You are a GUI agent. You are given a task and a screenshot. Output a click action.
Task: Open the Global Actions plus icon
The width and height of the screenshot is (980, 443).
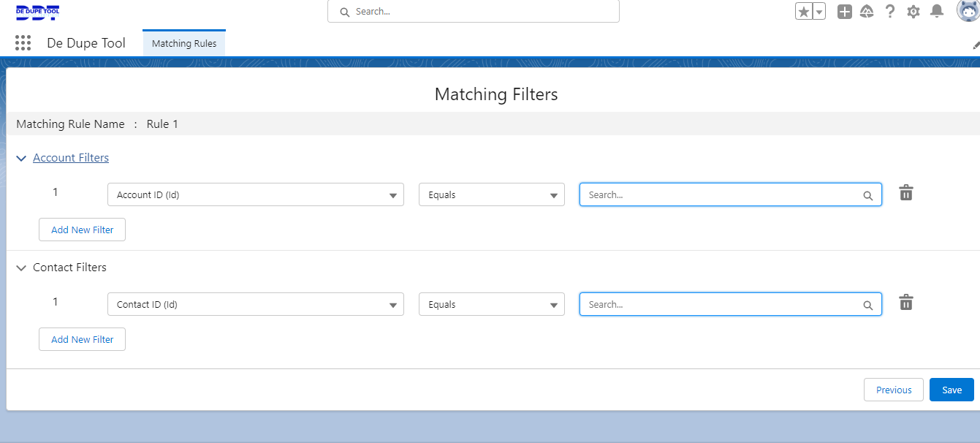tap(845, 12)
